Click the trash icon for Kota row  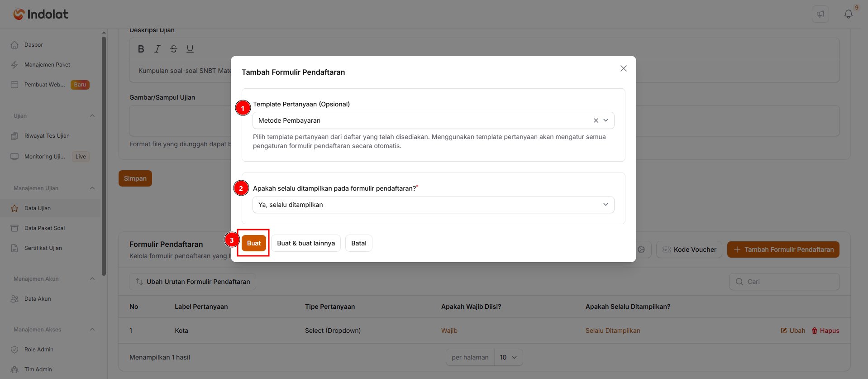(x=815, y=331)
